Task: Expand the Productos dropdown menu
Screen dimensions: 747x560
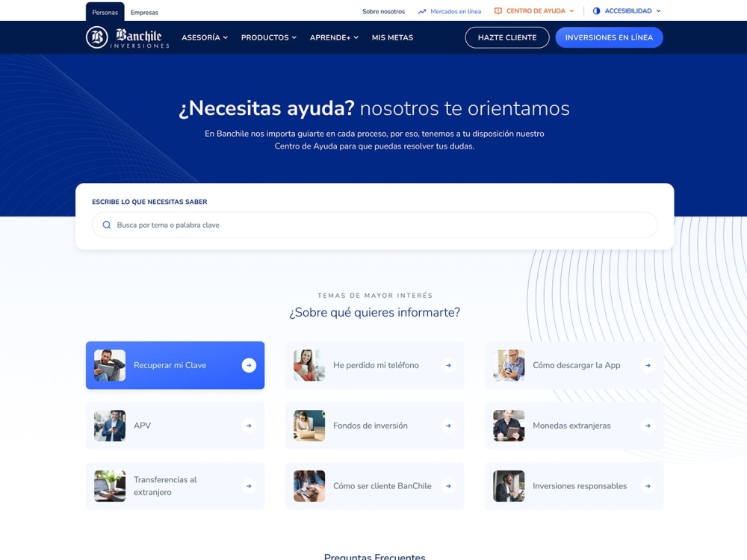Action: click(269, 37)
